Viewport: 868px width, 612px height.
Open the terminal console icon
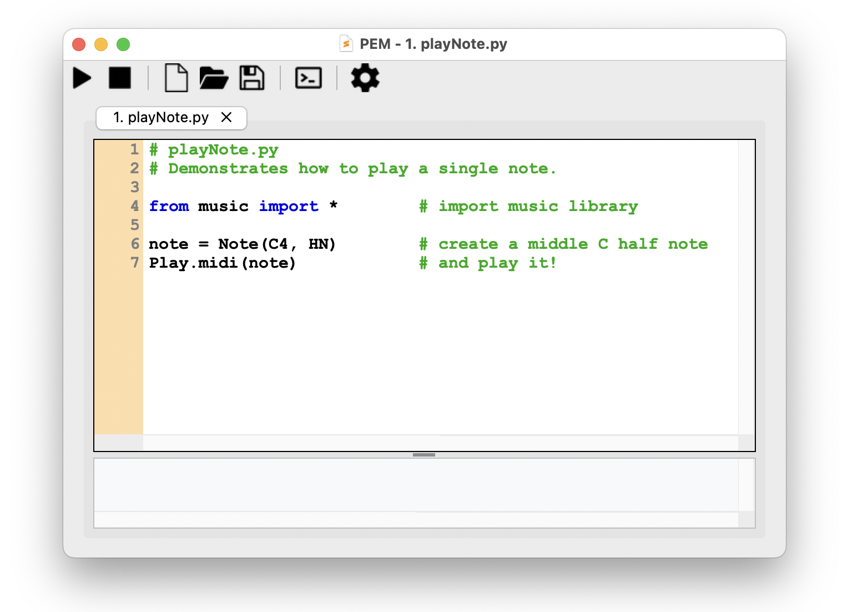309,78
